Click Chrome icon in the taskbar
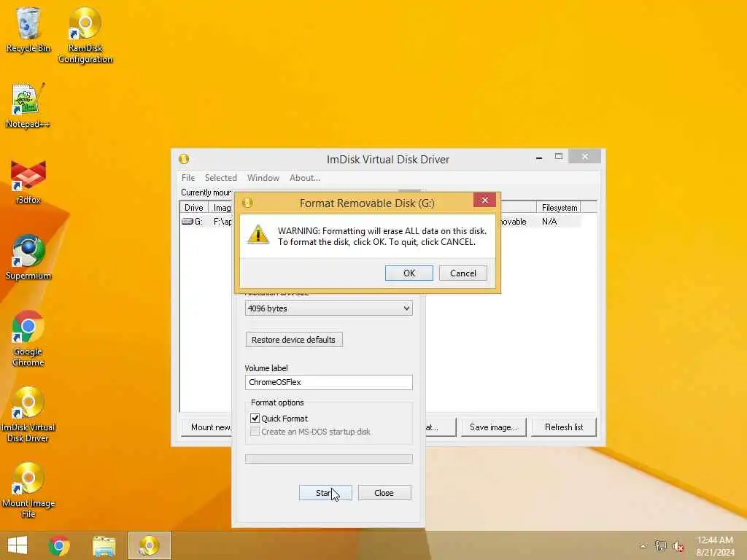 (x=59, y=545)
